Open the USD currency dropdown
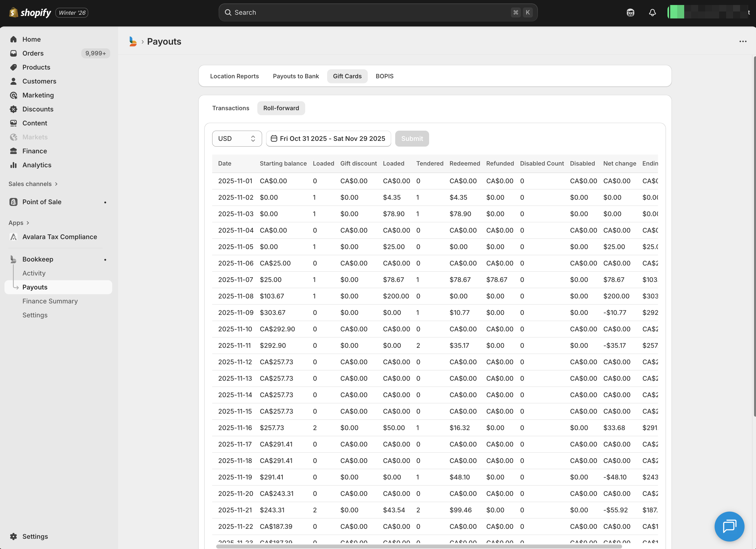This screenshot has height=549, width=756. click(237, 138)
